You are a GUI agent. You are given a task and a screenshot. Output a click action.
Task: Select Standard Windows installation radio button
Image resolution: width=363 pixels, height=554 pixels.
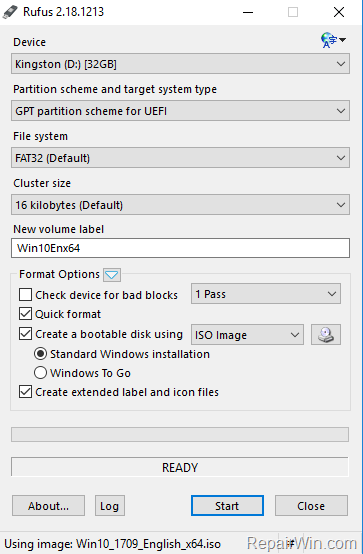click(x=40, y=354)
